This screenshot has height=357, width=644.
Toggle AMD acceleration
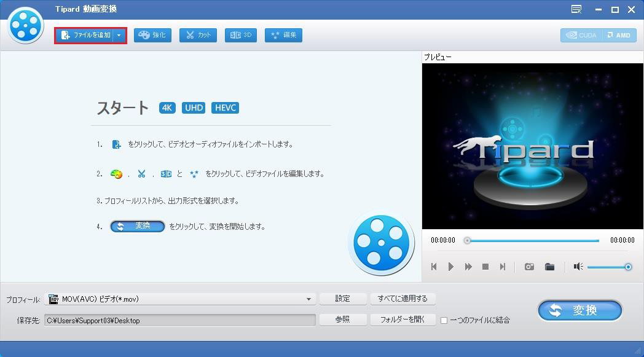coord(619,35)
